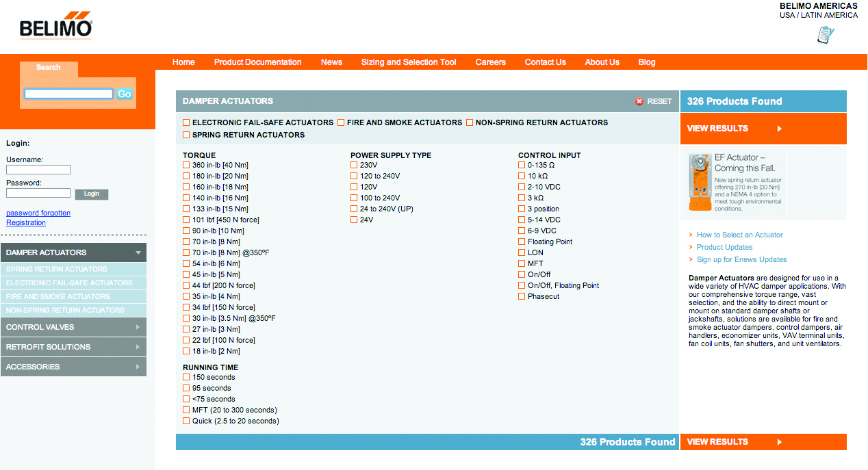Check Electronic Fail-Safe Actuators filter checkbox
This screenshot has width=868, height=470.
pos(186,122)
